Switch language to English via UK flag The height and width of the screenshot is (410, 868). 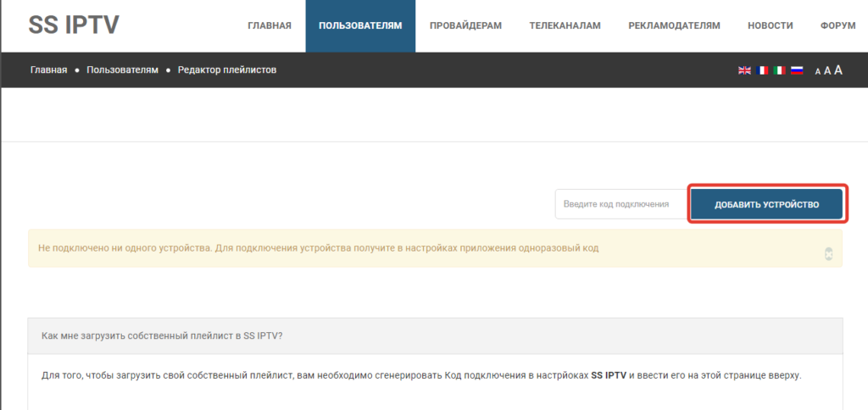point(744,70)
